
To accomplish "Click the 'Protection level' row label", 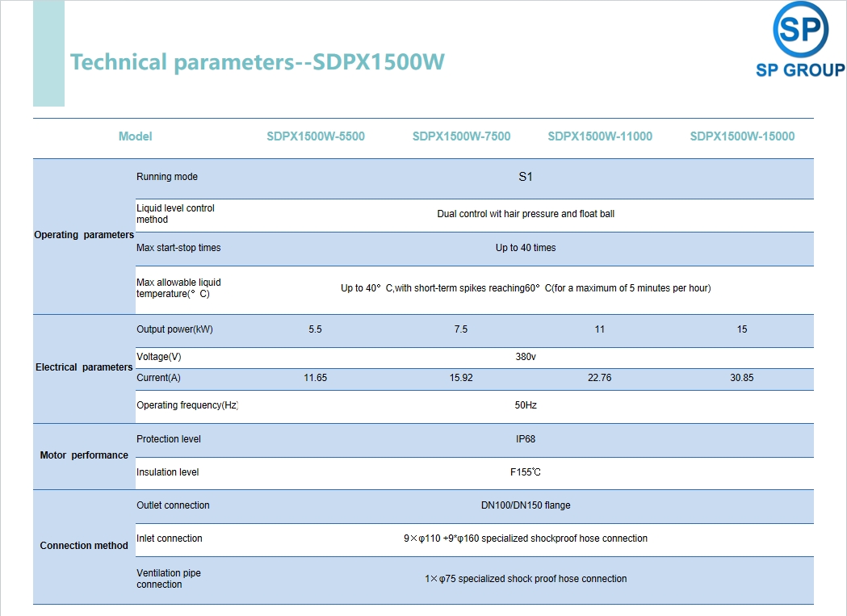I will tap(169, 438).
